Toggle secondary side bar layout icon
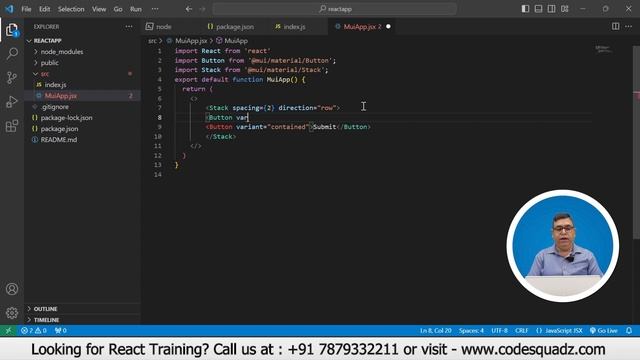Viewport: 640px width, 360px height. (x=551, y=9)
